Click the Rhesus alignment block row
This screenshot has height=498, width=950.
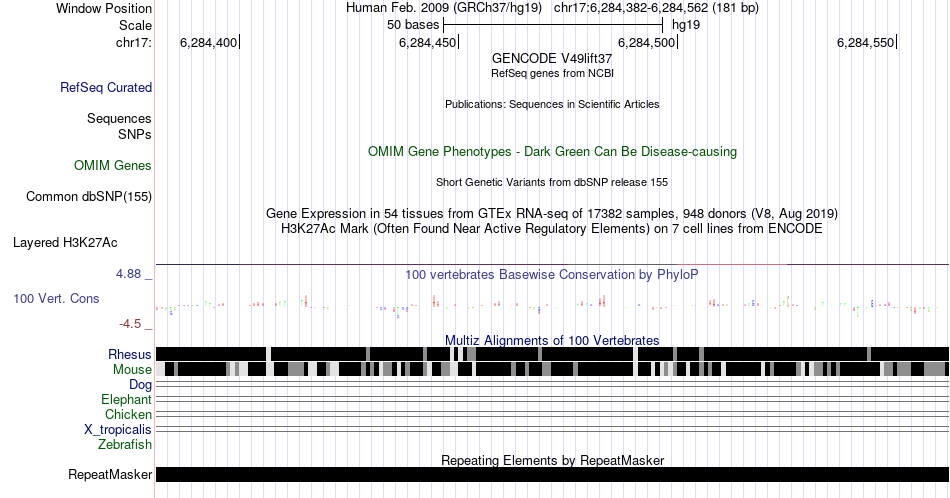pos(552,354)
